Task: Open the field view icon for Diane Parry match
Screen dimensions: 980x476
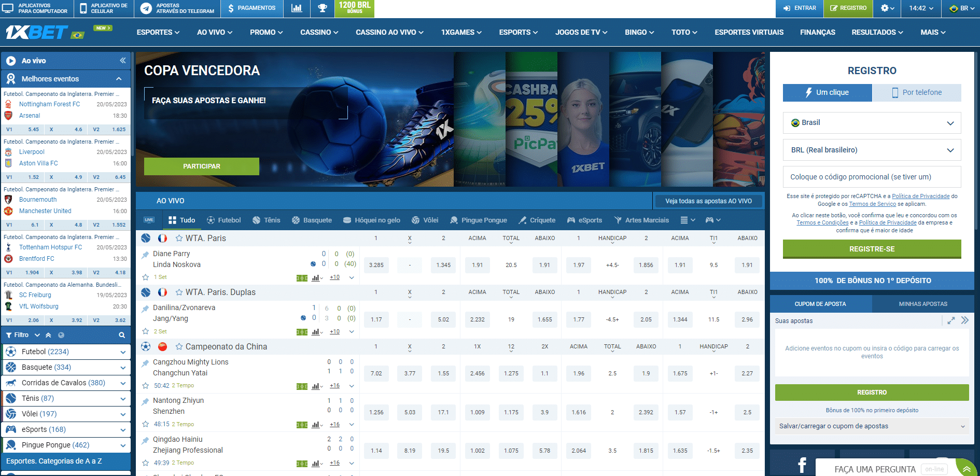Action: tap(302, 278)
